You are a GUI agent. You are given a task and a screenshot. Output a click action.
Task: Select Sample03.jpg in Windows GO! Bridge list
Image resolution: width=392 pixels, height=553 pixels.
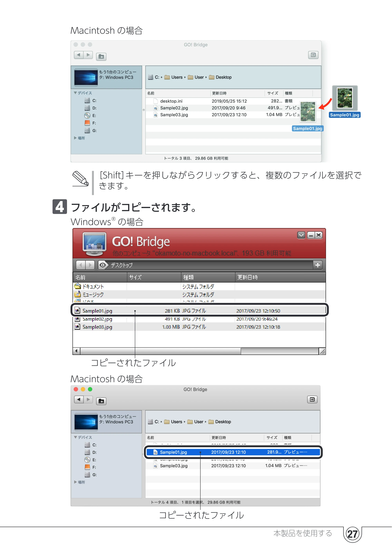(199, 327)
